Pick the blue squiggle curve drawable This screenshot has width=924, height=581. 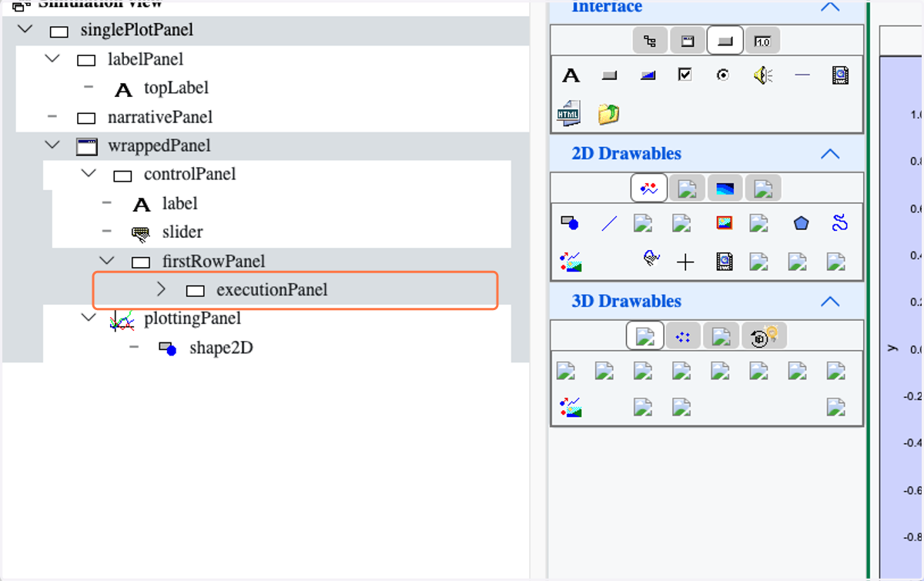tap(839, 224)
